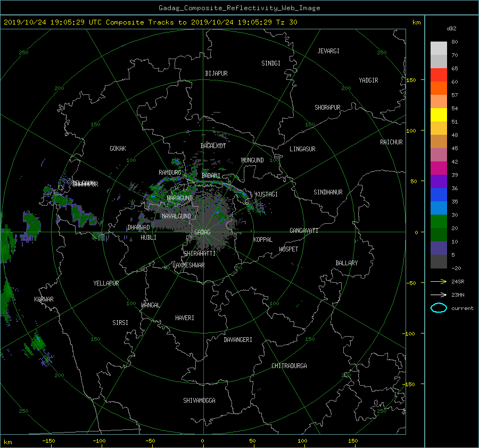
Task: Click the '24SR' legend label
Action: coord(458,281)
